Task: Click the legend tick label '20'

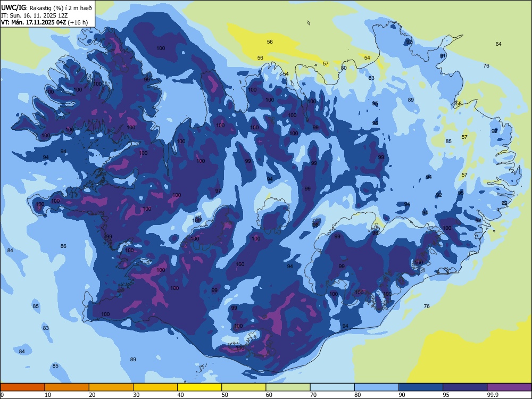Action: pos(92,395)
